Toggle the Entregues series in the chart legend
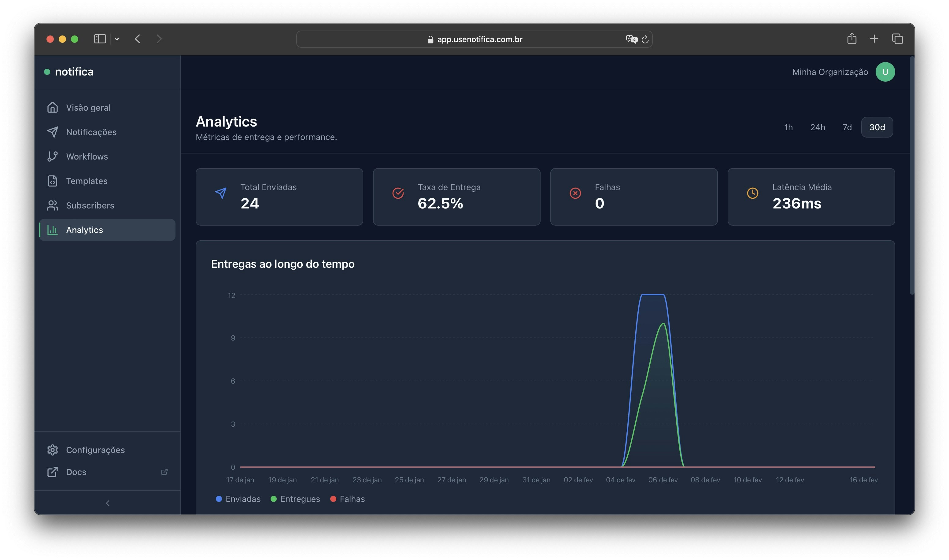 coord(295,499)
